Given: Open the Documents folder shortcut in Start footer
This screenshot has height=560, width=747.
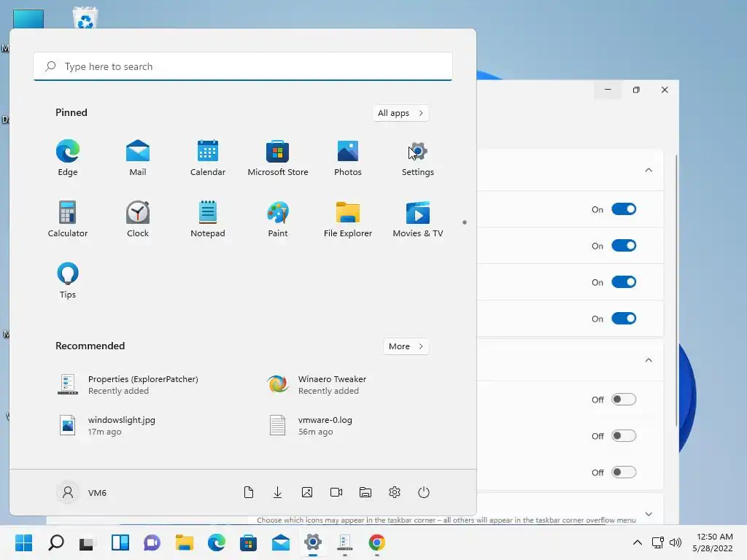Looking at the screenshot, I should (249, 492).
